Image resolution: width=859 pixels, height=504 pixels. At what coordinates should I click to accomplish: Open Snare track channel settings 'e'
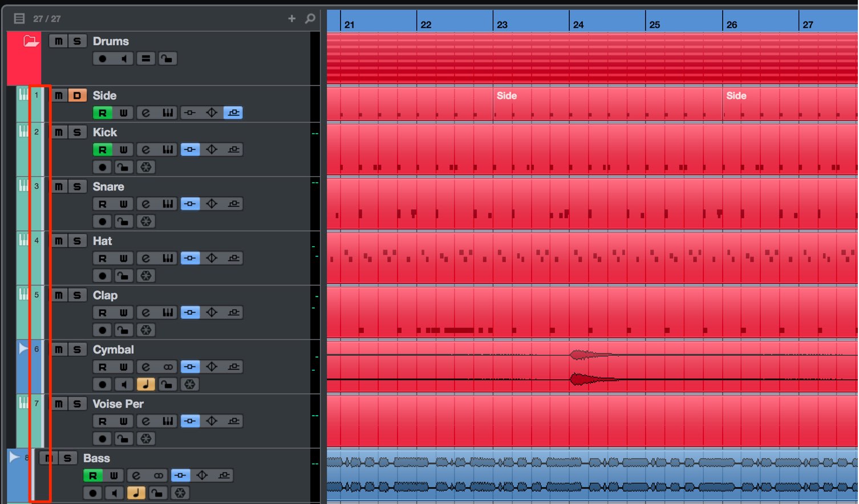146,204
